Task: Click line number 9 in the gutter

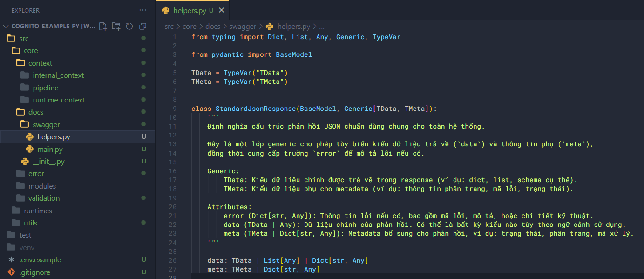Action: pos(174,109)
